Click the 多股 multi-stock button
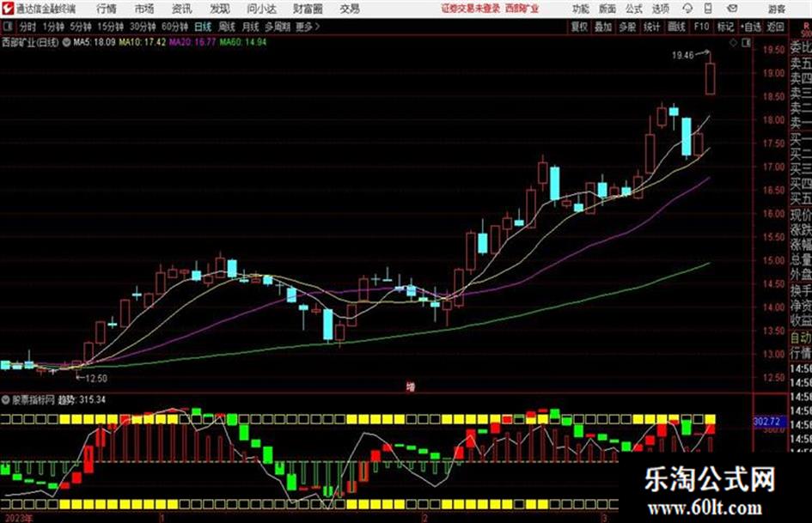Screen dimensions: 812x523 click(627, 27)
